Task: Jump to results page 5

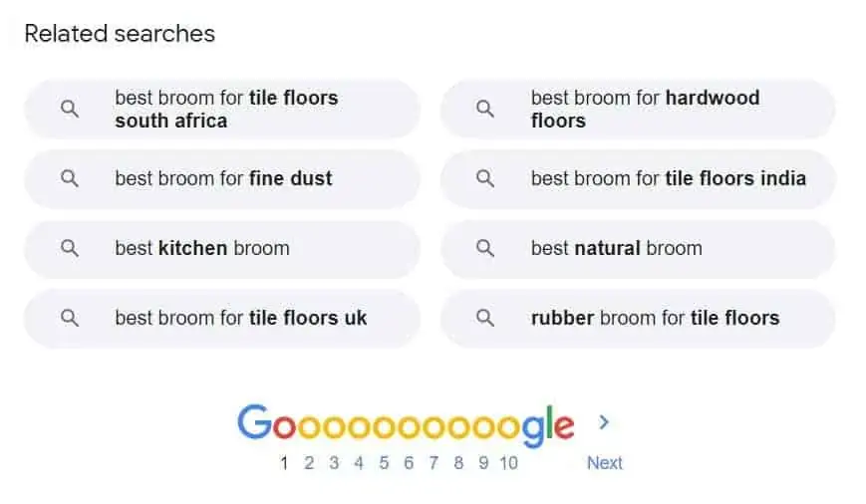Action: pyautogui.click(x=384, y=463)
